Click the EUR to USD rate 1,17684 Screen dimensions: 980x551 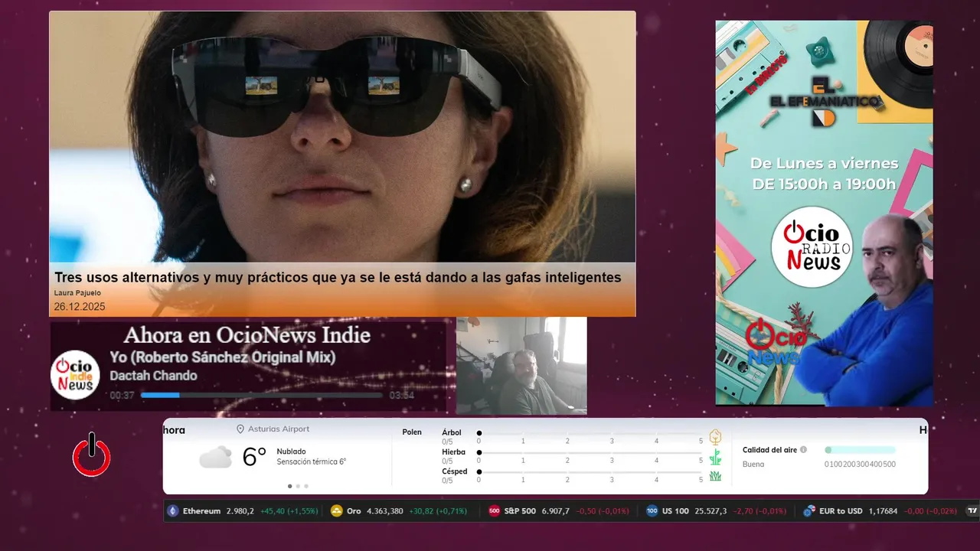(884, 511)
